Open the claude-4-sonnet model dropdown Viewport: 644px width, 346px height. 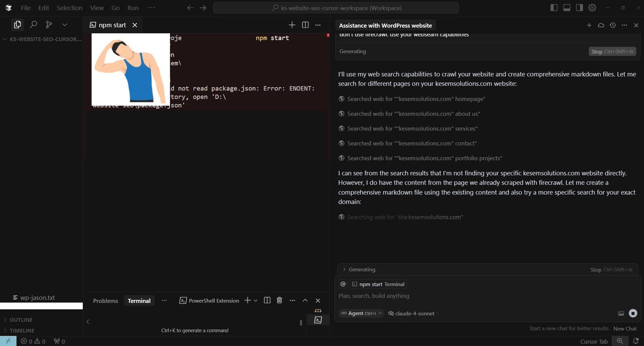coord(414,313)
